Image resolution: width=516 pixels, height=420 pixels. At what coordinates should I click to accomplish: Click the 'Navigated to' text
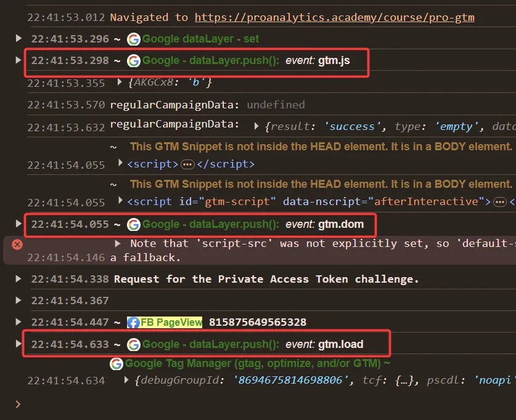(x=149, y=17)
